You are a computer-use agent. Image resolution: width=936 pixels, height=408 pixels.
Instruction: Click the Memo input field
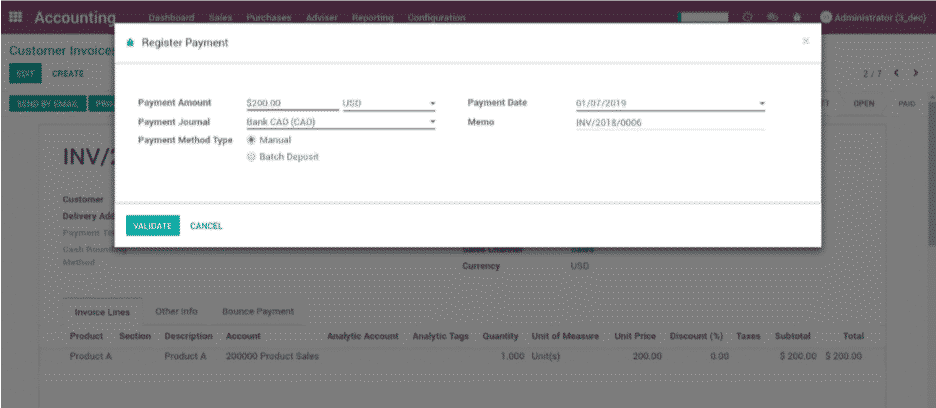pyautogui.click(x=669, y=122)
